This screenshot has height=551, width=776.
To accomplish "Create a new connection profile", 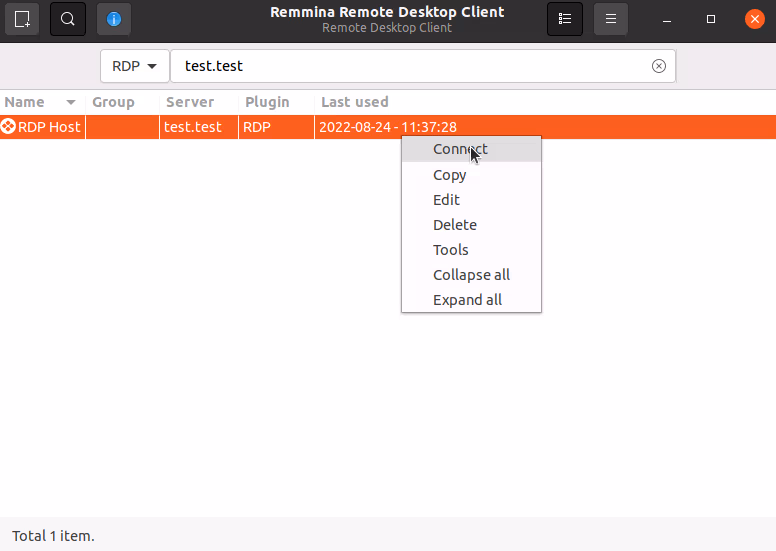I will pyautogui.click(x=22, y=19).
